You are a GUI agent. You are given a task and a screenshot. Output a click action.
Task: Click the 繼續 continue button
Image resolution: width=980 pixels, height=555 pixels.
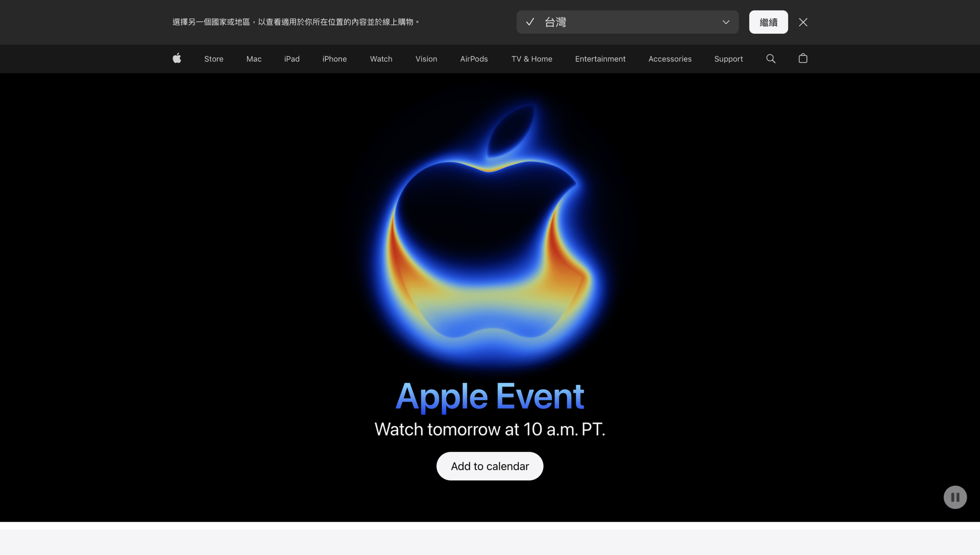click(x=768, y=22)
